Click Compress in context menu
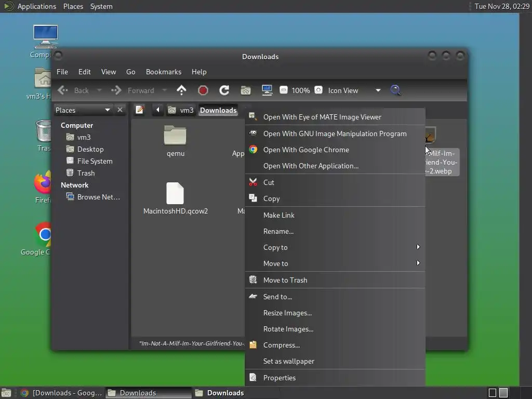Viewport: 532px width, 399px height. point(335,345)
